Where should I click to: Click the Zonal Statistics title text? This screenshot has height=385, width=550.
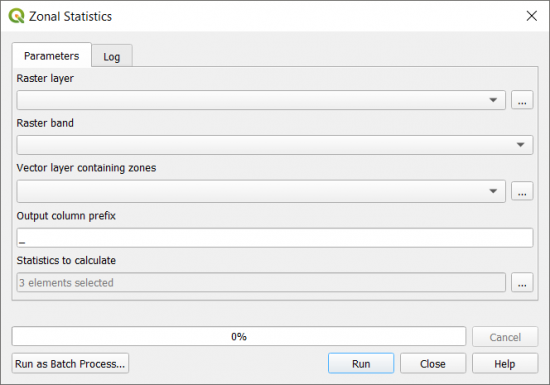70,16
